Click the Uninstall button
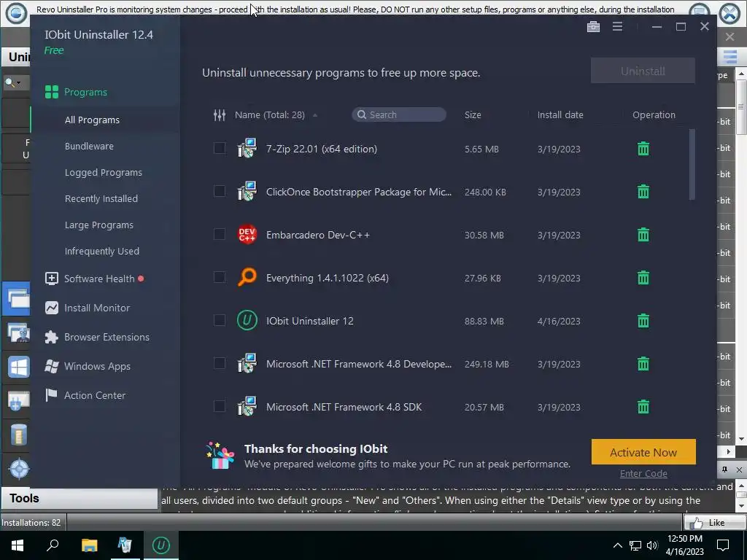This screenshot has width=747, height=560. pyautogui.click(x=643, y=71)
